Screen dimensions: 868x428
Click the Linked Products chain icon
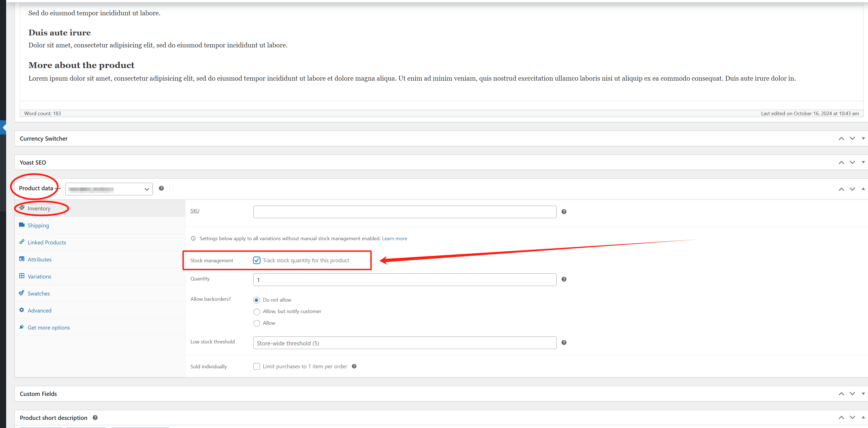pyautogui.click(x=21, y=242)
